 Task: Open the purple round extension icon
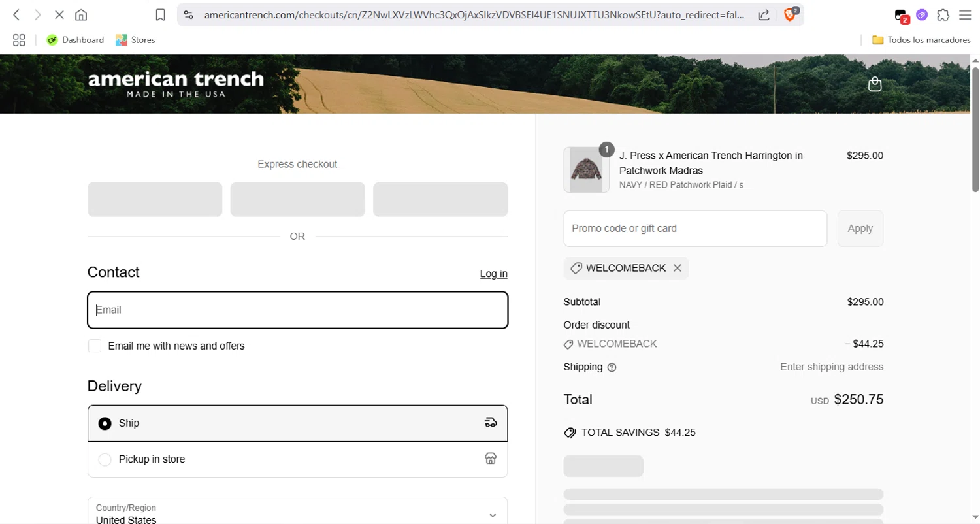(x=922, y=14)
